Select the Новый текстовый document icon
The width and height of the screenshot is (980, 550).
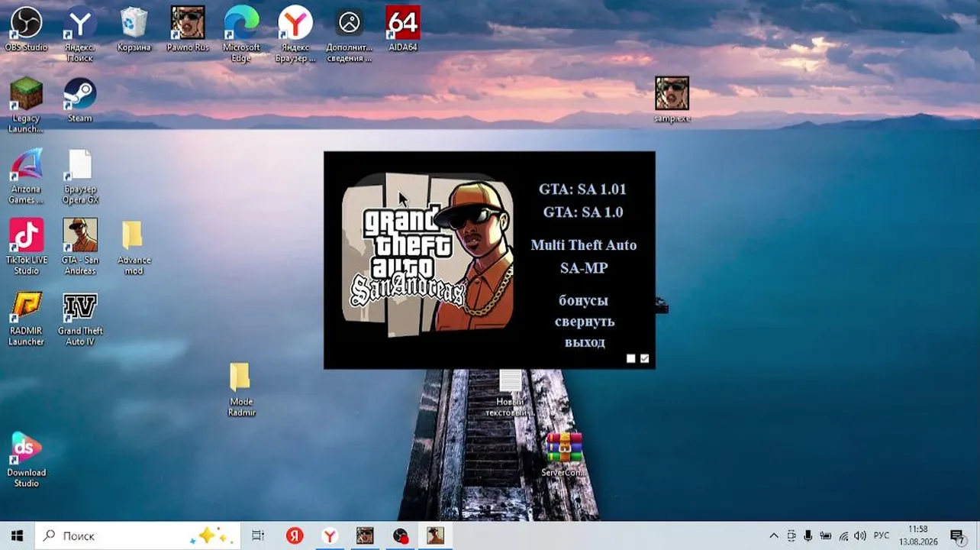tap(511, 393)
